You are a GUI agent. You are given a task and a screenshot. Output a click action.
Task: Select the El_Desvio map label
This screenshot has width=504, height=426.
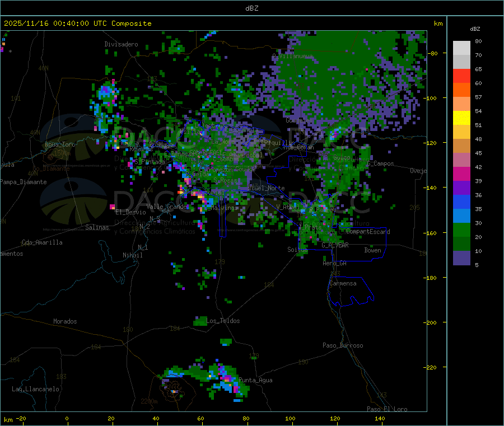click(x=130, y=212)
